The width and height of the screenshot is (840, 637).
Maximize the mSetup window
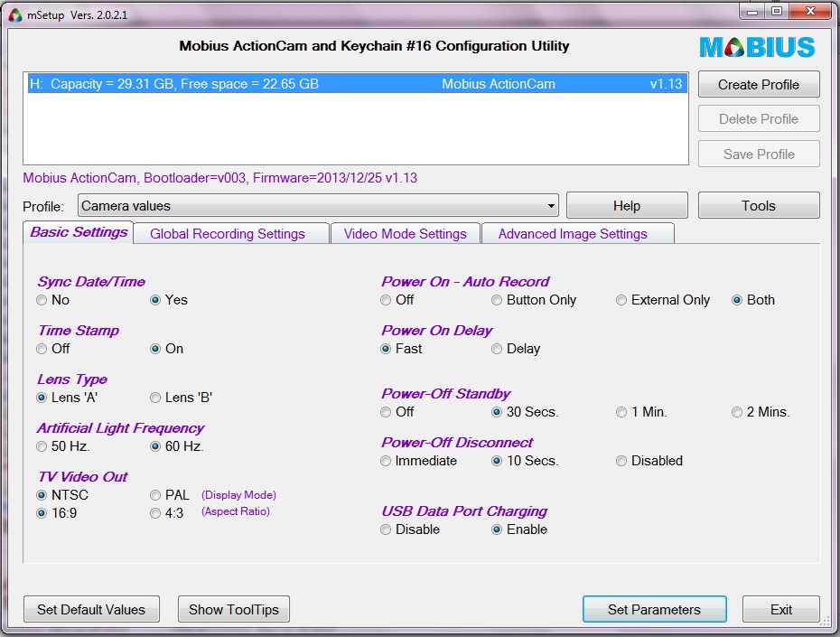click(x=777, y=11)
